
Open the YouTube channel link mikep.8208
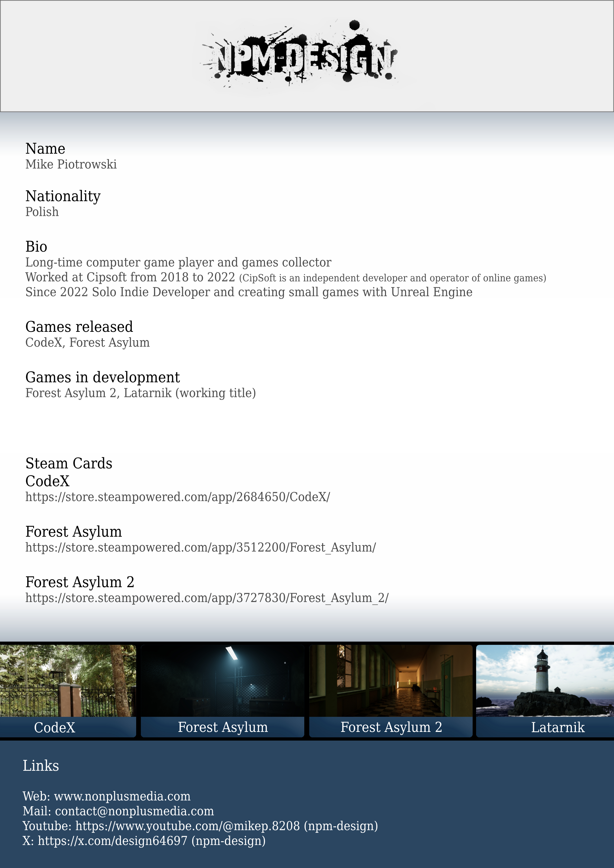pyautogui.click(x=188, y=826)
